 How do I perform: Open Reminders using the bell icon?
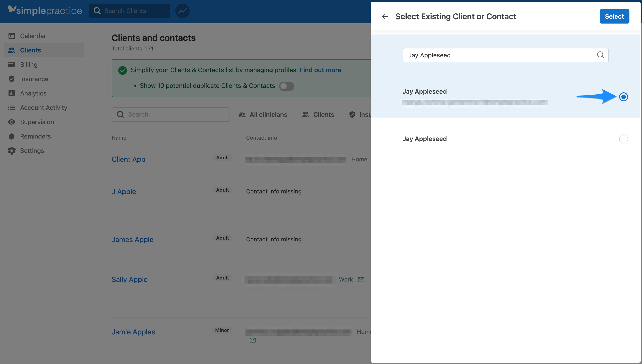pyautogui.click(x=11, y=136)
